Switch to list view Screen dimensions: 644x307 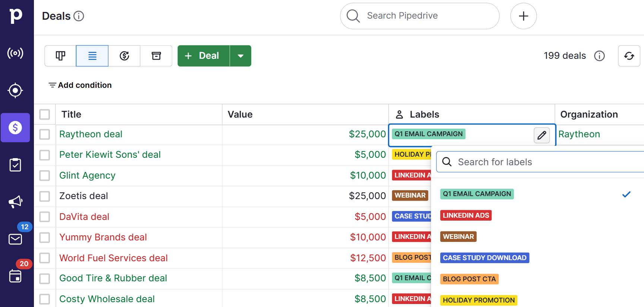coord(92,56)
